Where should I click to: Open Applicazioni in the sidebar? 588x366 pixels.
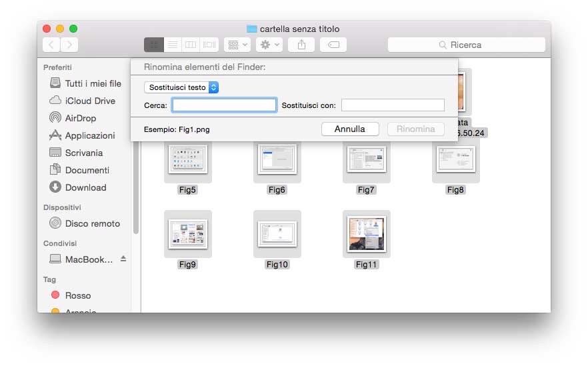coord(83,135)
